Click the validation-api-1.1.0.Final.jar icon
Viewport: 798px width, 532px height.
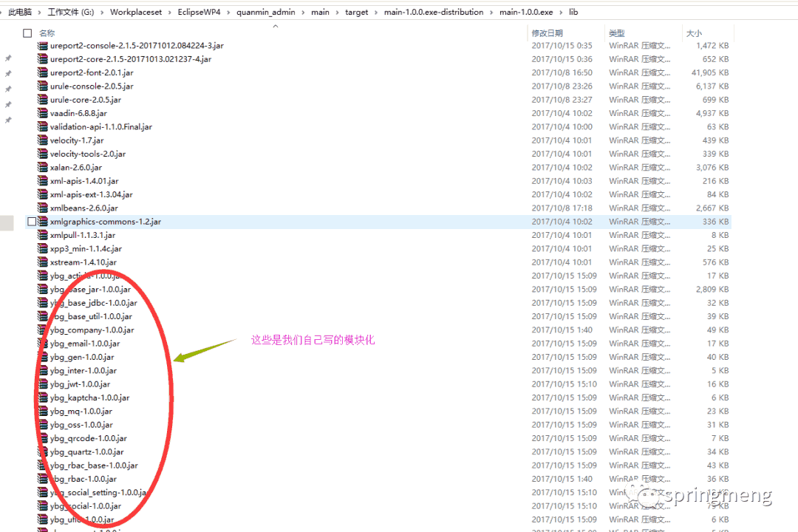coord(43,127)
